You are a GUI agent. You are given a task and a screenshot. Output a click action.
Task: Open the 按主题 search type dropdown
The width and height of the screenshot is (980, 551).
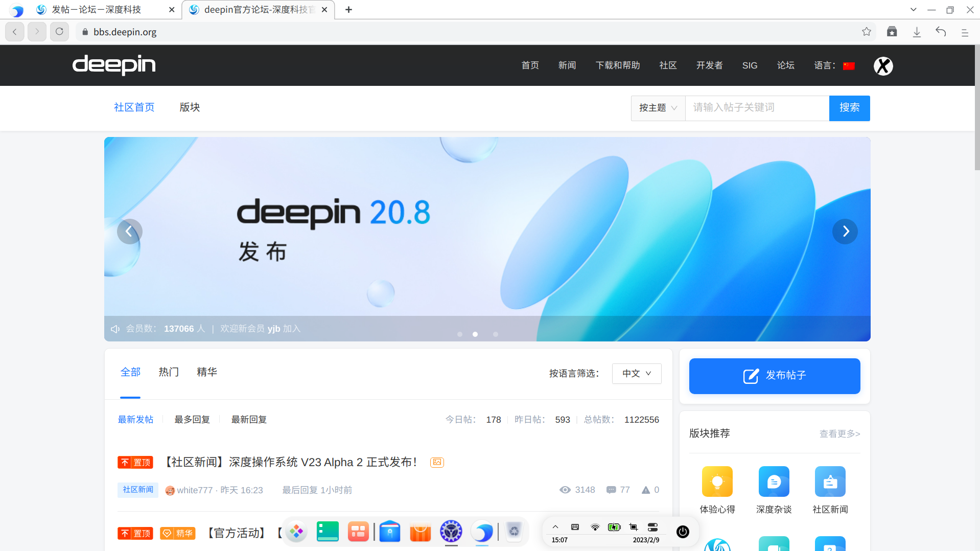658,108
